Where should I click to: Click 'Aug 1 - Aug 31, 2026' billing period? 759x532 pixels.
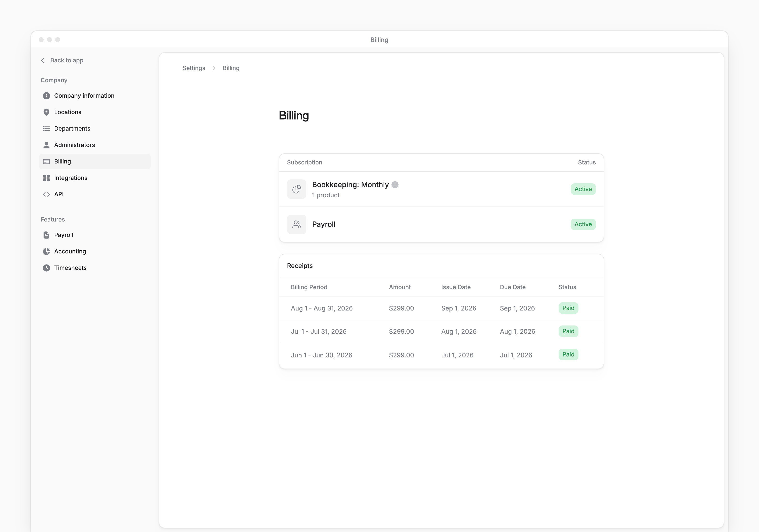tap(322, 308)
